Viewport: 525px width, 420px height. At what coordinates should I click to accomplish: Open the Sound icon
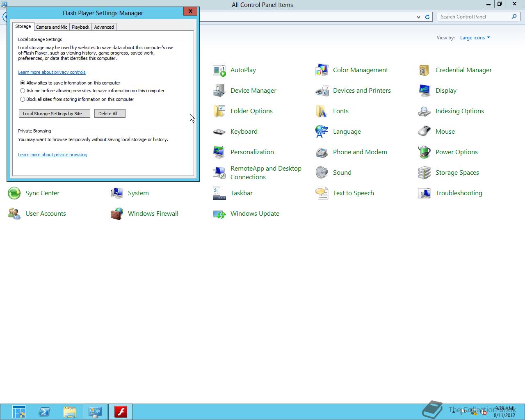coord(322,173)
